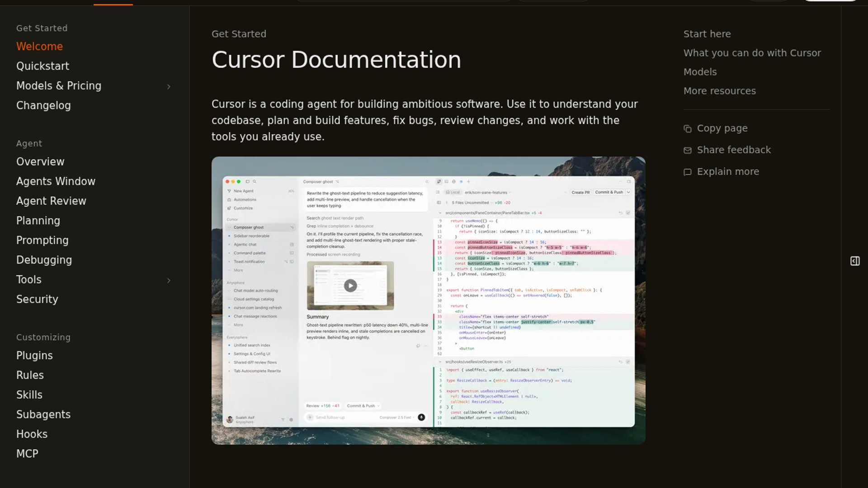Toggle the side panel icon at right edge
868x488 pixels.
point(855,261)
